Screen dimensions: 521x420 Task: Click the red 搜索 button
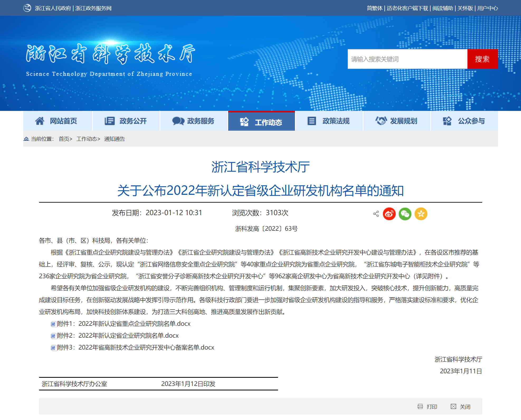coord(482,59)
